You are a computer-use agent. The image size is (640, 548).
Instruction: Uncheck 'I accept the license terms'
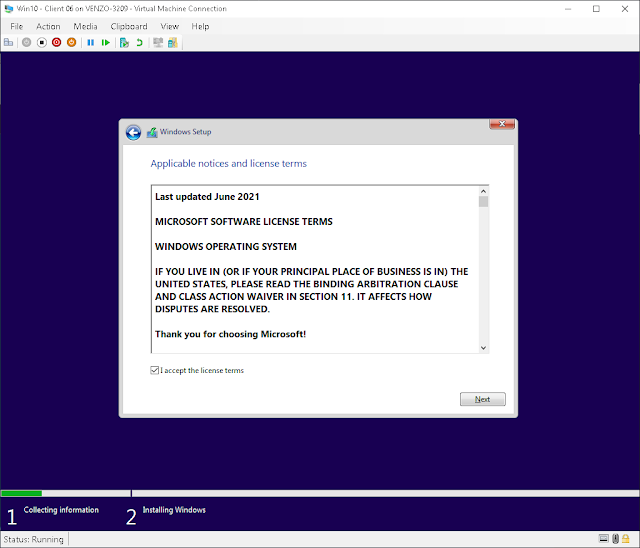154,370
